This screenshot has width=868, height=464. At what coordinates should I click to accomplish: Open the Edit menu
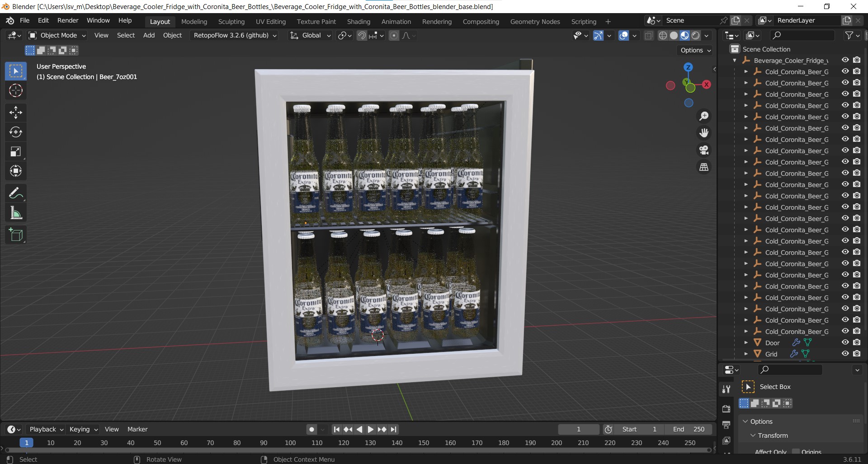click(x=43, y=20)
